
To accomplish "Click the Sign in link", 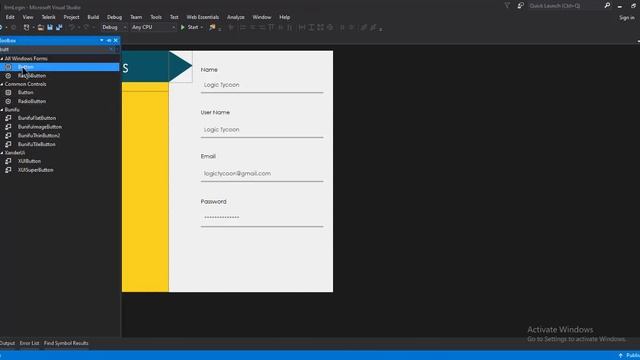I will (x=627, y=18).
